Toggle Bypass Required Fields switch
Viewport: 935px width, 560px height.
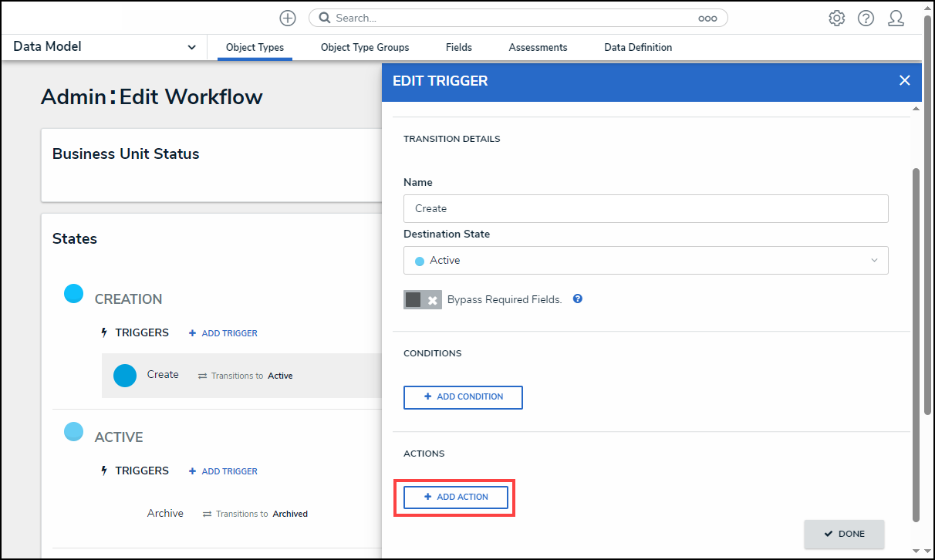pyautogui.click(x=422, y=299)
